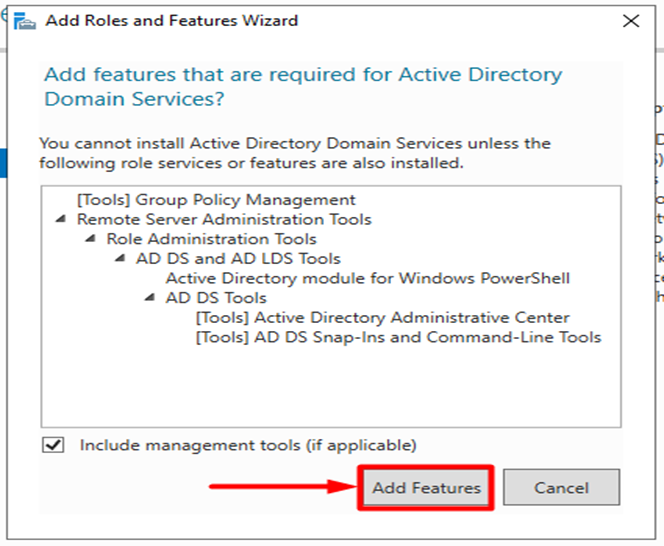Select the Remote Server Administration Tools label
The width and height of the screenshot is (664, 546).
[x=224, y=219]
